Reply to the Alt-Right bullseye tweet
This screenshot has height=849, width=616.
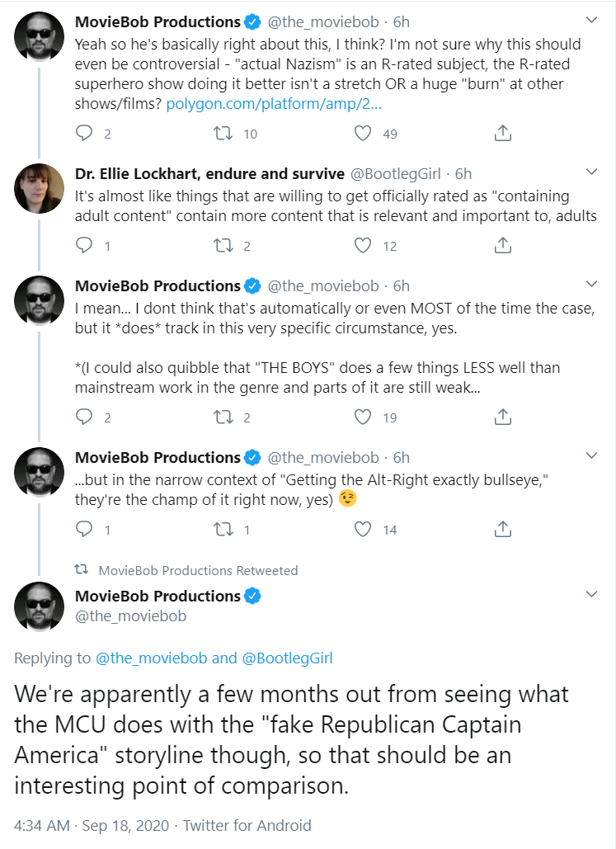[84, 529]
